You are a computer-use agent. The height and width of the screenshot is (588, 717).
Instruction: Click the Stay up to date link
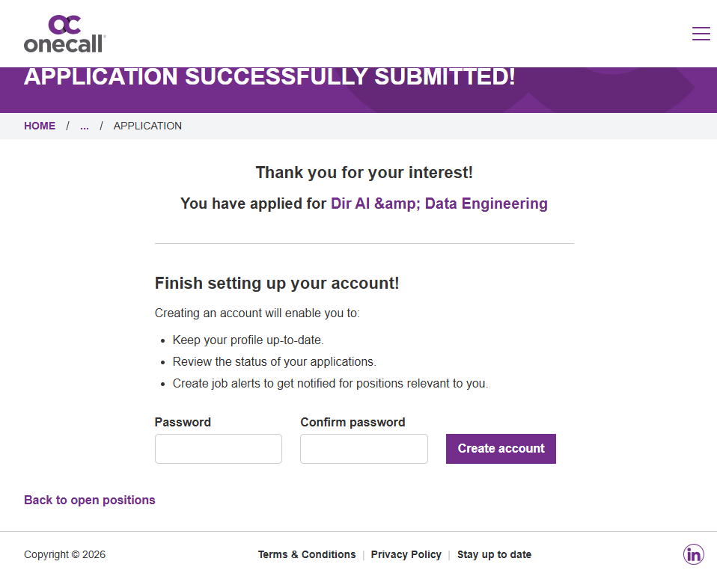[494, 554]
